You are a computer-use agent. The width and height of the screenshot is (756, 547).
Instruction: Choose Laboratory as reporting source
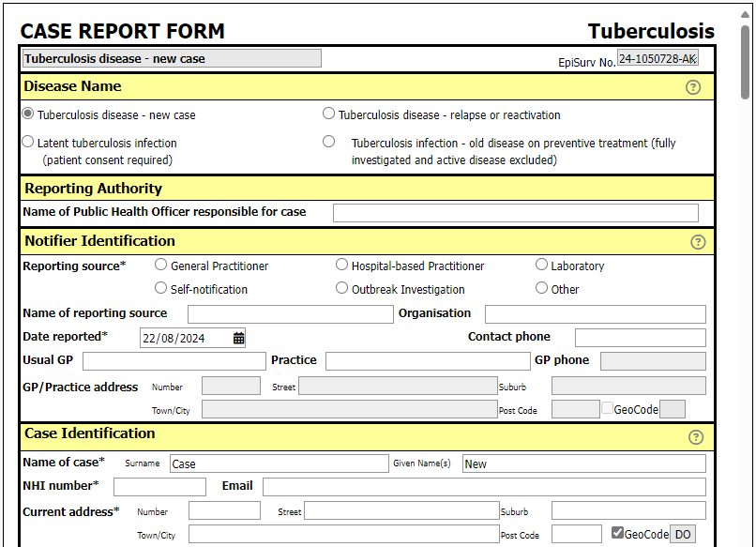541,265
